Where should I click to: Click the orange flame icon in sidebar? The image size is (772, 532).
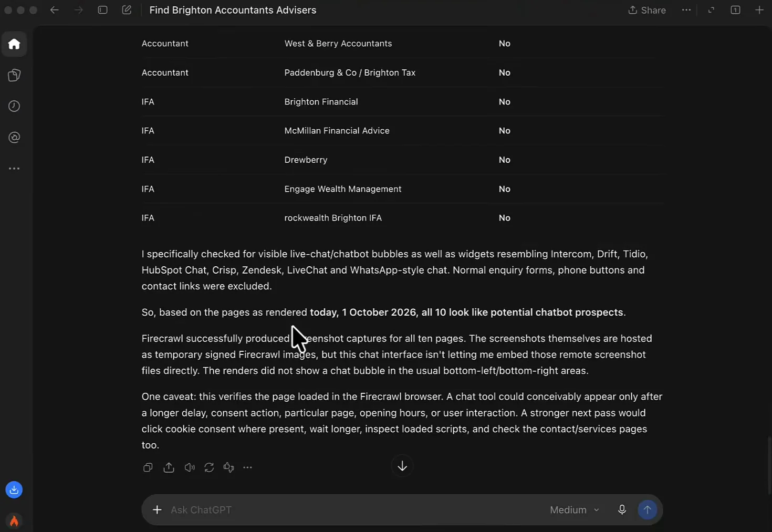[14, 521]
